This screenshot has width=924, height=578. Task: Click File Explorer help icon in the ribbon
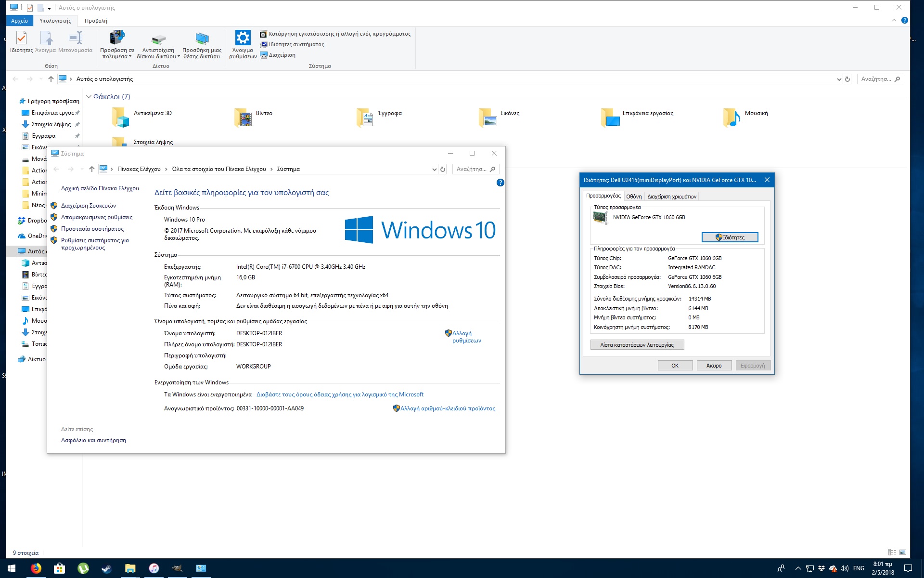point(904,20)
